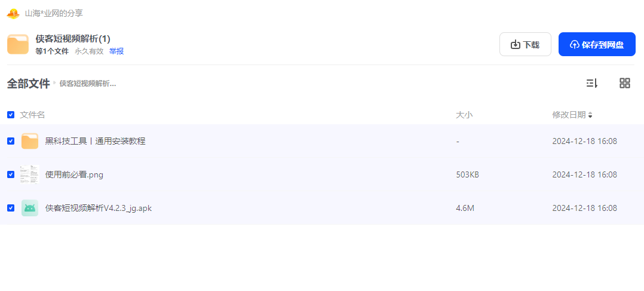Click the 保存到网盘 button
This screenshot has width=644, height=291.
[x=597, y=44]
